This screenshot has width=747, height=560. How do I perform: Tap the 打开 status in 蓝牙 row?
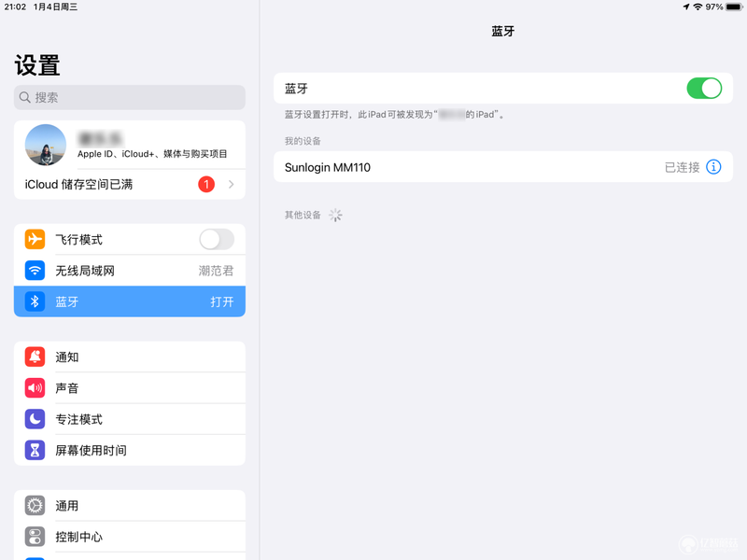pyautogui.click(x=222, y=301)
